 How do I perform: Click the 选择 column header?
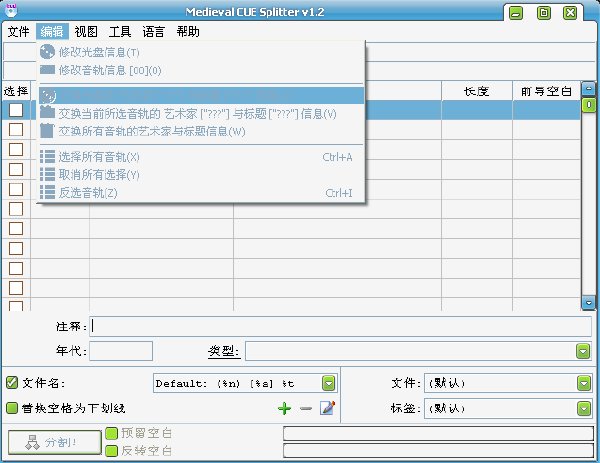pyautogui.click(x=16, y=91)
